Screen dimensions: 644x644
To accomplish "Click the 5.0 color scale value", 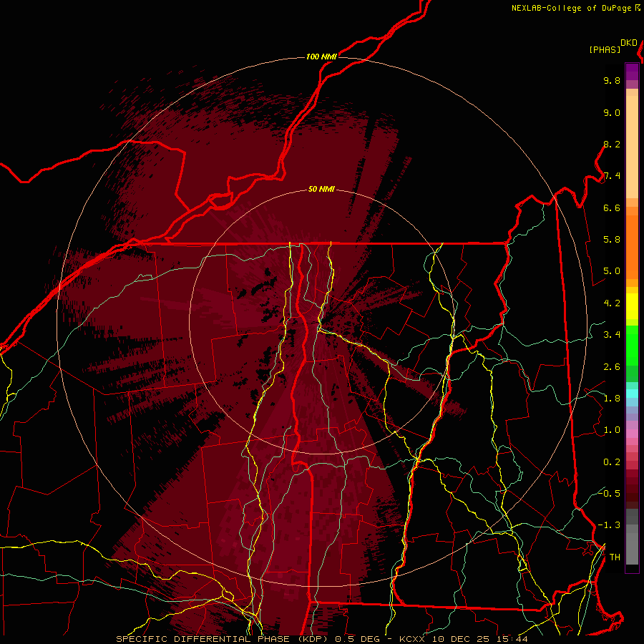I will 612,271.
